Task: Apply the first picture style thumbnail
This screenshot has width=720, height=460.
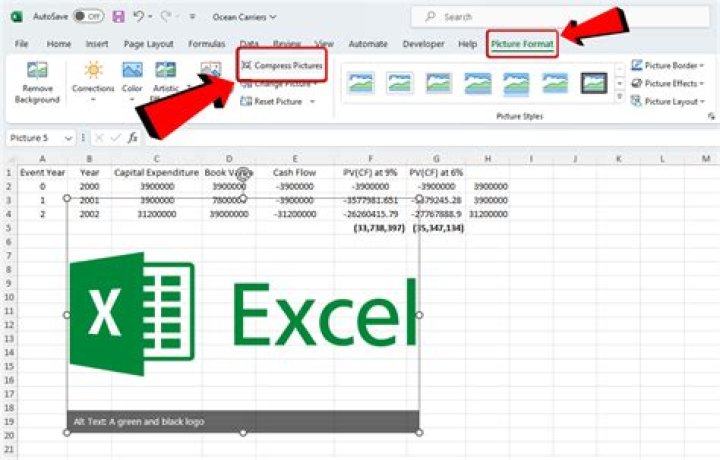Action: [361, 83]
